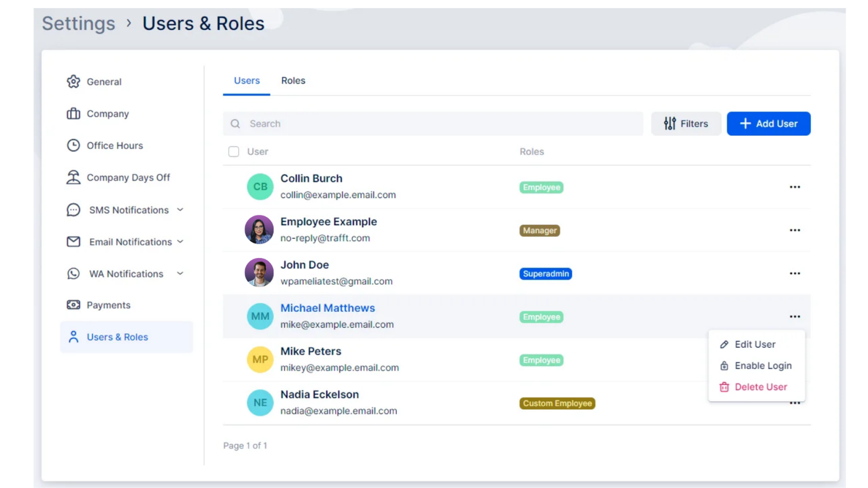Select Enable Login in the context menu
The image size is (868, 488).
click(x=763, y=366)
